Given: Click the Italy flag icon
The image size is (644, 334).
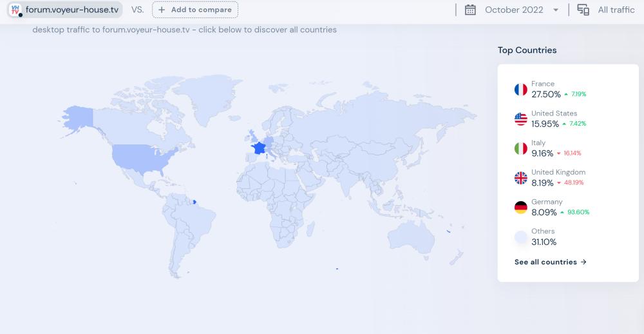Looking at the screenshot, I should click(520, 148).
